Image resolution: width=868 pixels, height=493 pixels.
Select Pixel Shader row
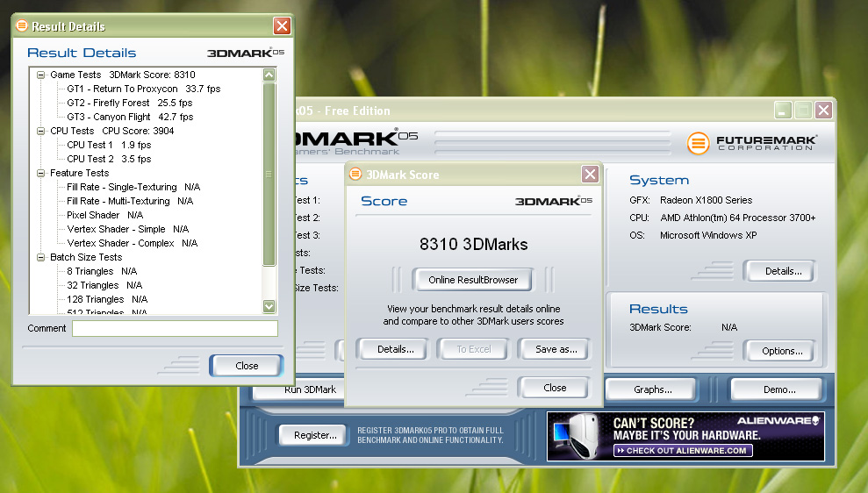[104, 215]
